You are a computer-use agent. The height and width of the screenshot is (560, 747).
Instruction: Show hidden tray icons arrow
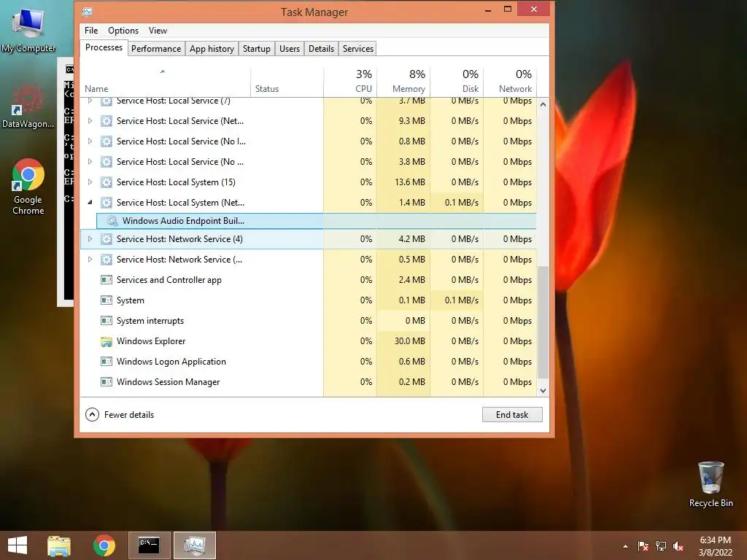coord(625,546)
